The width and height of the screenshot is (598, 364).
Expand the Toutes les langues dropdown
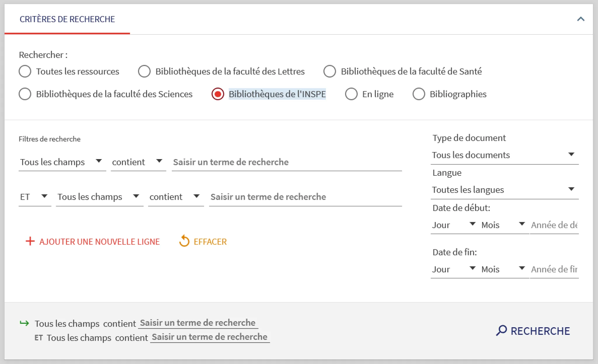click(504, 190)
